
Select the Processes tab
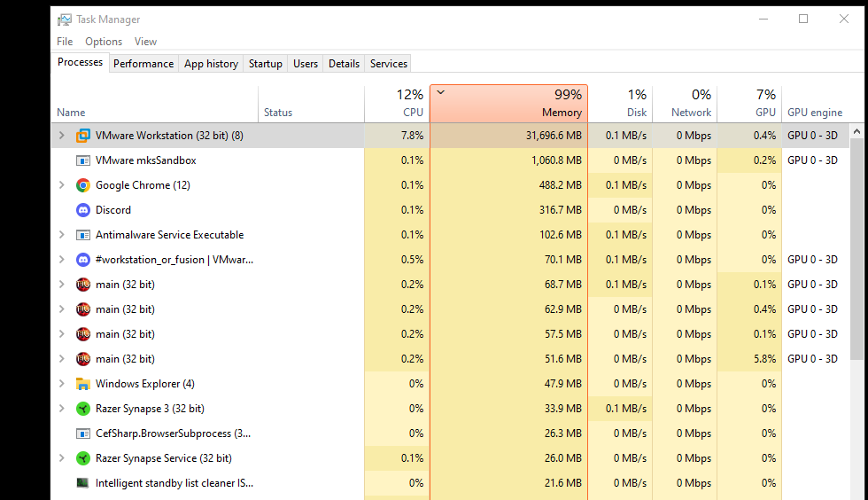[x=81, y=62]
